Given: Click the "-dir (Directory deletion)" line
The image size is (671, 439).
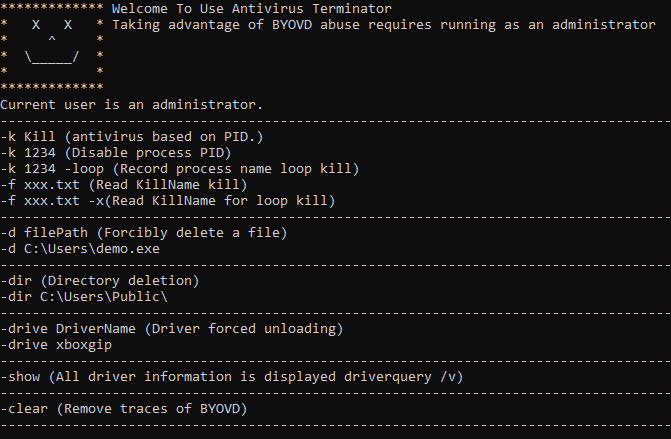Looking at the screenshot, I should click(99, 281).
